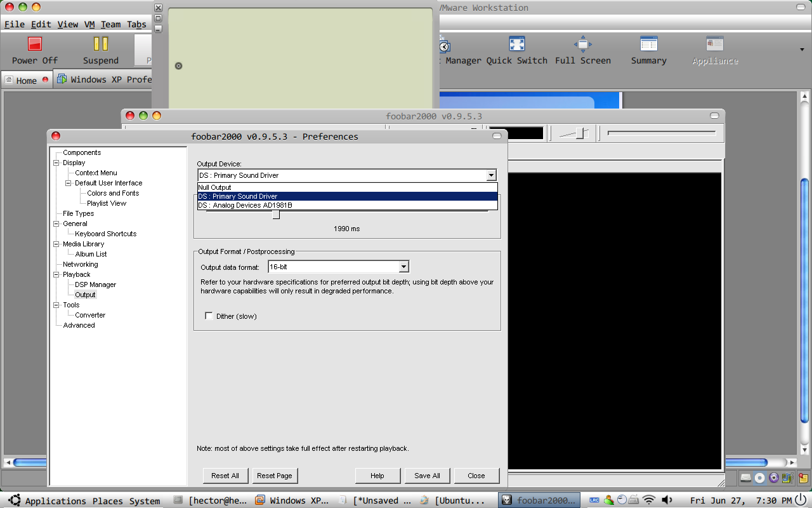Click the Close button in Preferences
This screenshot has width=812, height=508.
pyautogui.click(x=476, y=476)
